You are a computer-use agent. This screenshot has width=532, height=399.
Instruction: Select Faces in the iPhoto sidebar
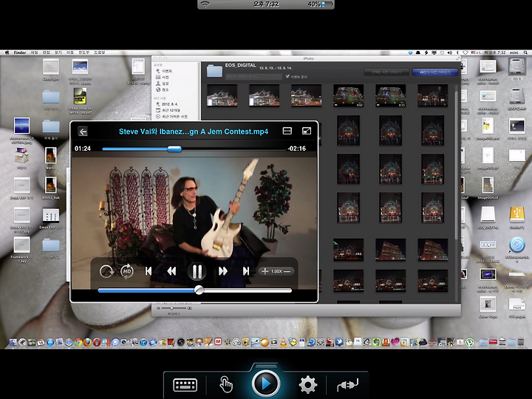pos(162,83)
